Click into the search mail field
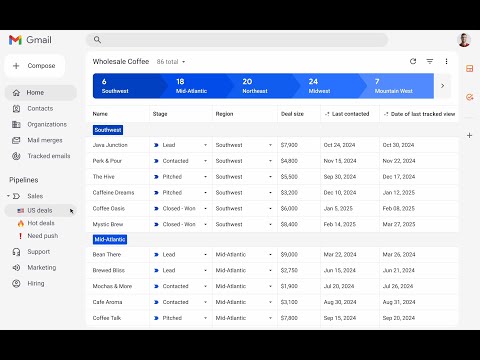Image resolution: width=480 pixels, height=360 pixels. click(237, 40)
